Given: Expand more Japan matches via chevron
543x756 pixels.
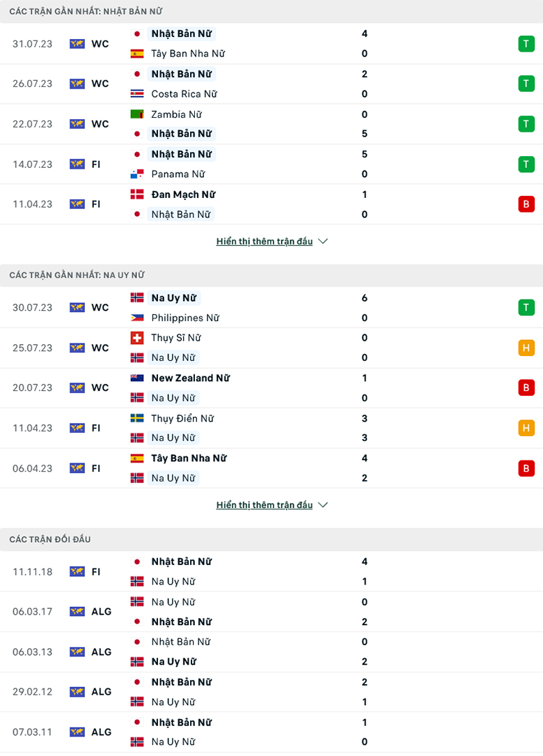Looking at the screenshot, I should click(323, 242).
